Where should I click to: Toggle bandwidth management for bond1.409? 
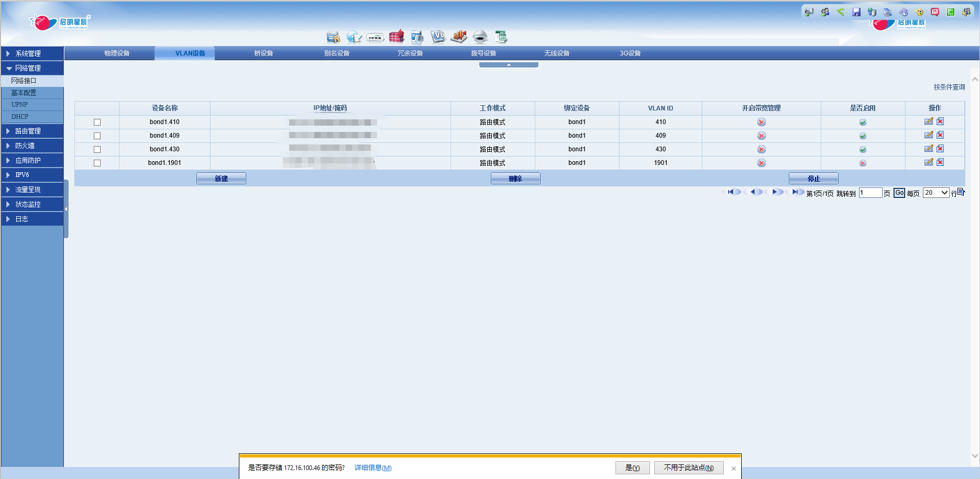coord(762,136)
